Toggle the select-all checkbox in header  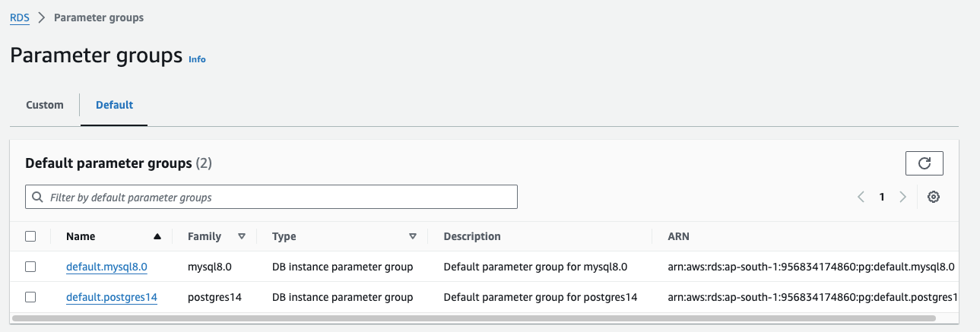tap(30, 236)
